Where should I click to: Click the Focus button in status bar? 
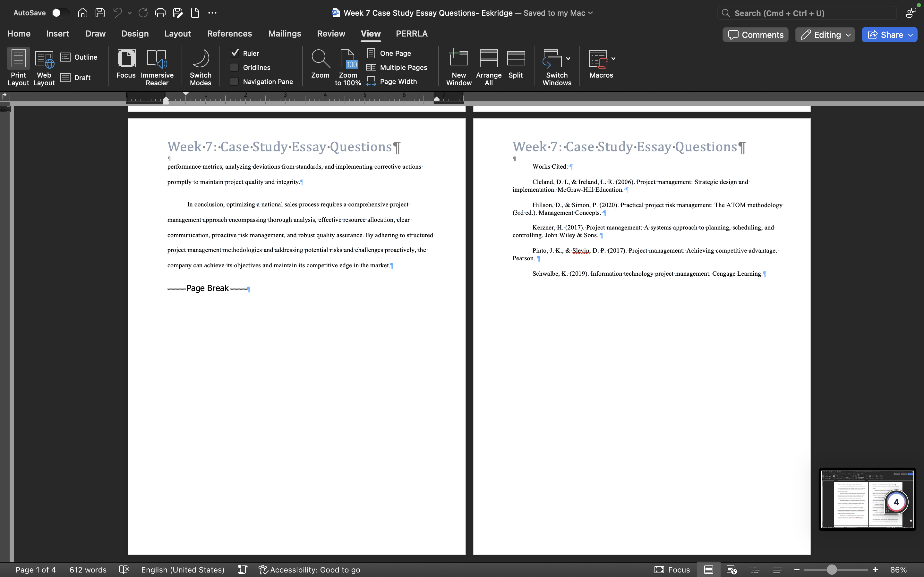point(672,569)
